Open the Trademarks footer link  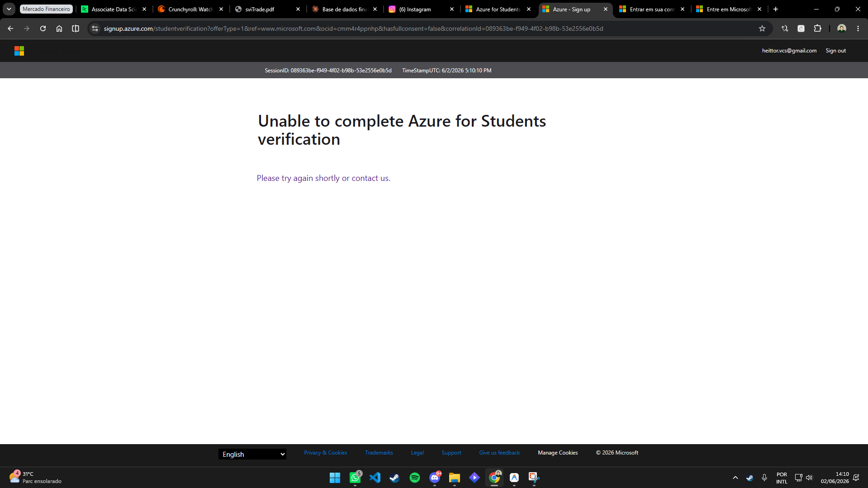pyautogui.click(x=379, y=453)
